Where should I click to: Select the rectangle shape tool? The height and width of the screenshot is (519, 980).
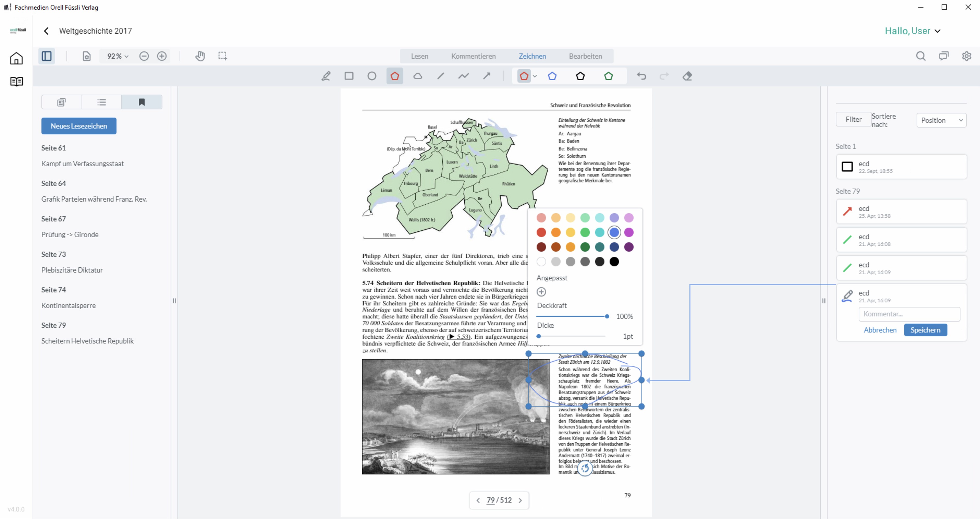(349, 76)
